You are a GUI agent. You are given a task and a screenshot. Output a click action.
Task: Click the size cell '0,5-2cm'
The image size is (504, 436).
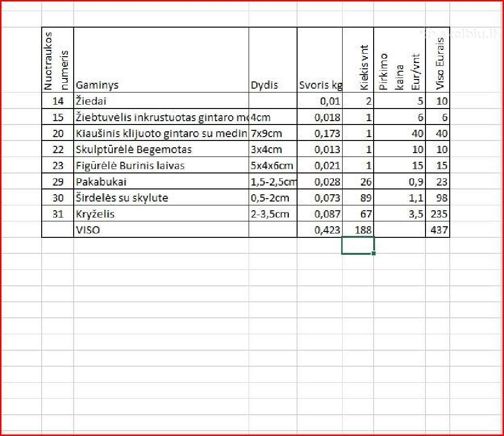273,198
